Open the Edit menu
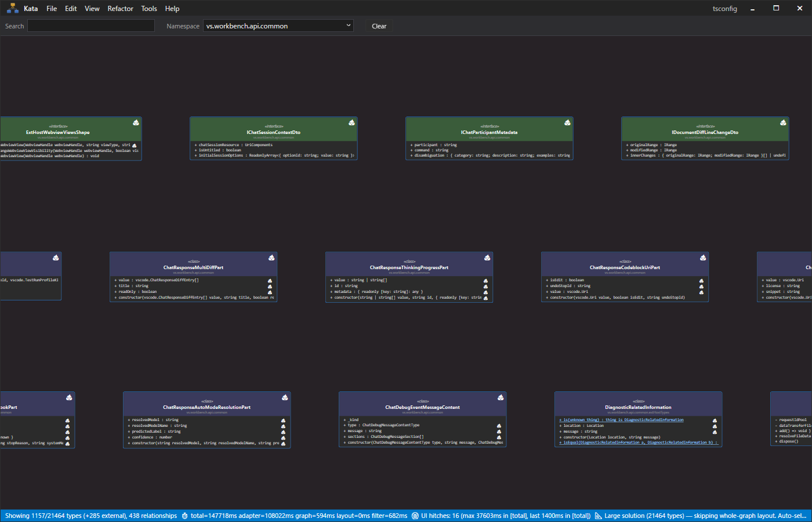 click(x=71, y=8)
